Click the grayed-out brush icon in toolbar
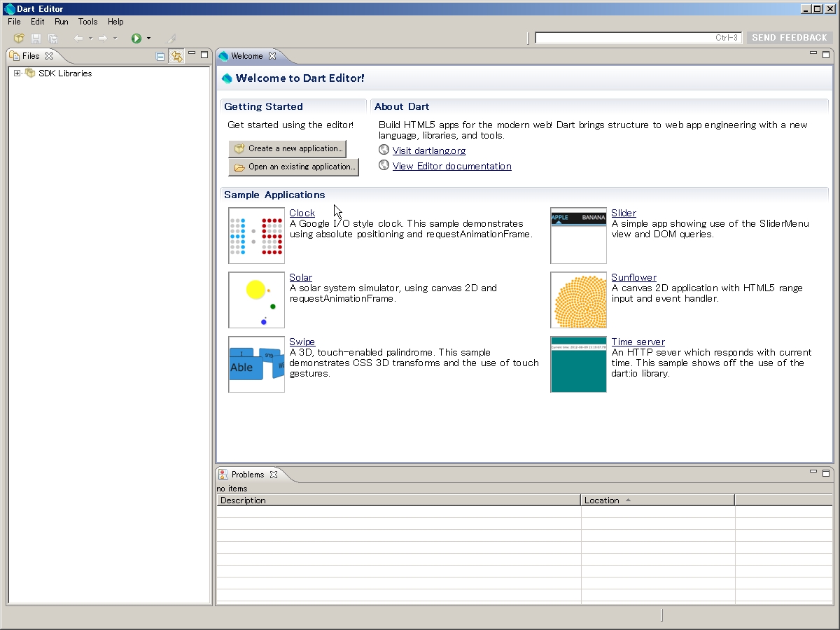This screenshot has width=840, height=630. (171, 38)
